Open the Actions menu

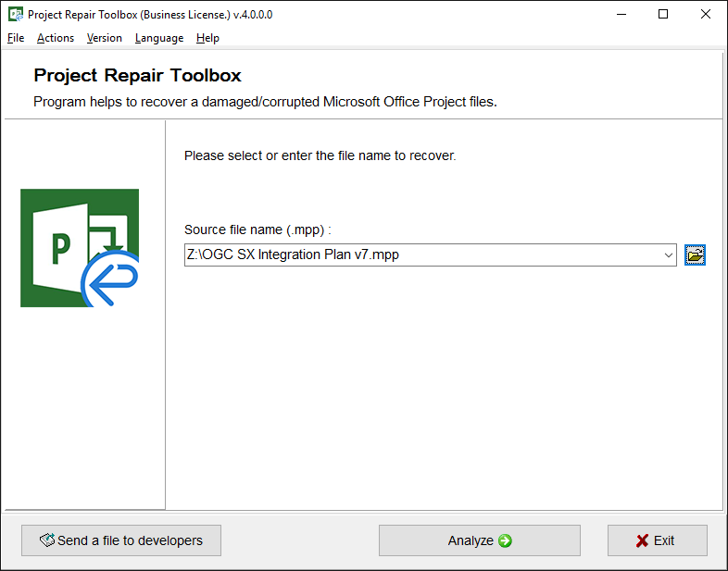(56, 38)
